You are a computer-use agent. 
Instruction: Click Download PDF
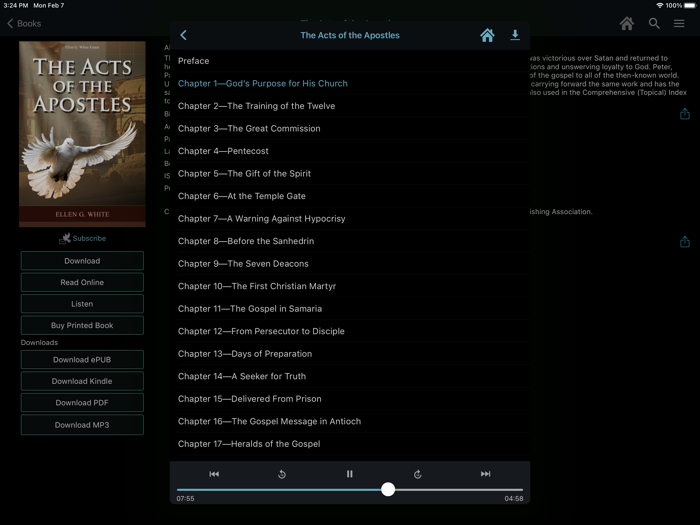tap(82, 402)
